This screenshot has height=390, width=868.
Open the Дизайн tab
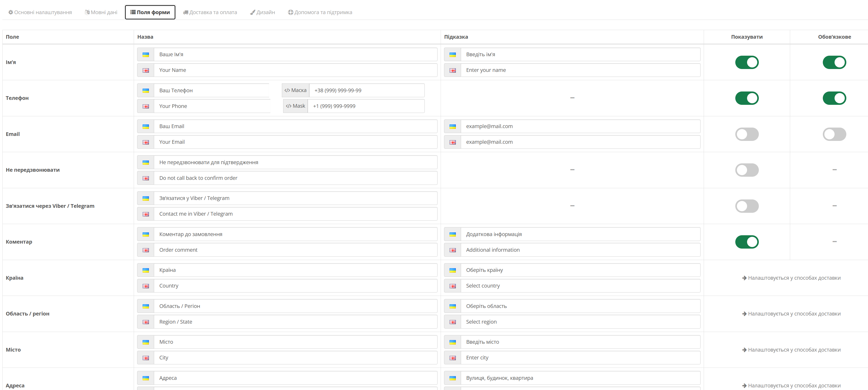(x=263, y=12)
